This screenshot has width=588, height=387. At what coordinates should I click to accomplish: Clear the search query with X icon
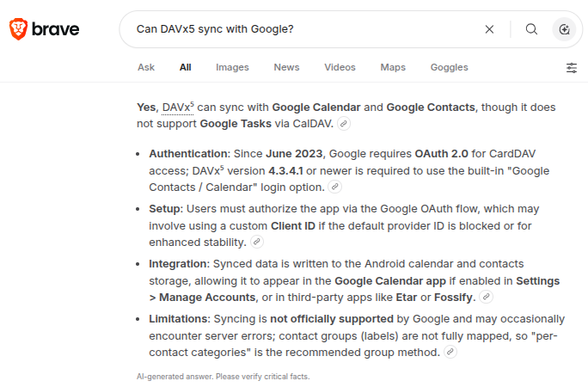[489, 29]
